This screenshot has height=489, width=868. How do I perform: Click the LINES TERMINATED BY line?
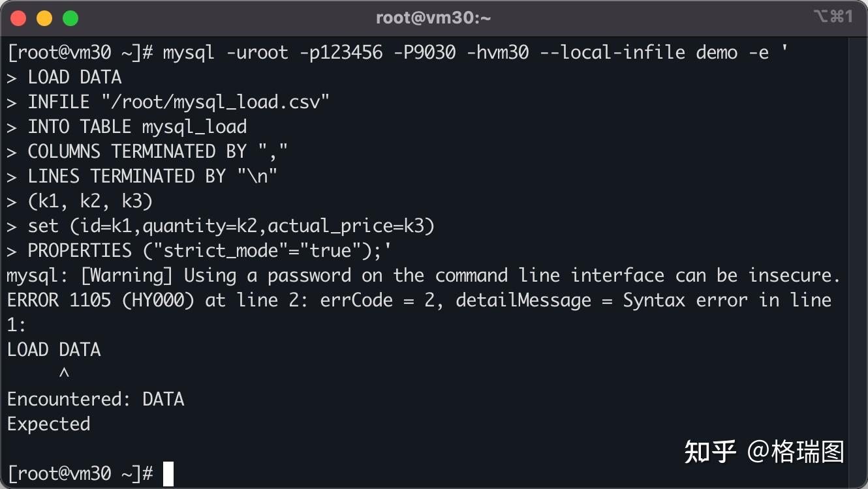[152, 176]
